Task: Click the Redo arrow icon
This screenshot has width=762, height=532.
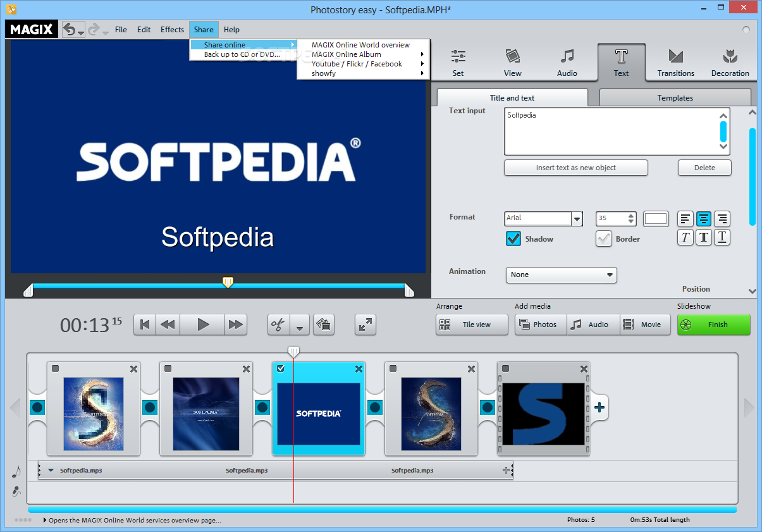Action: point(94,29)
